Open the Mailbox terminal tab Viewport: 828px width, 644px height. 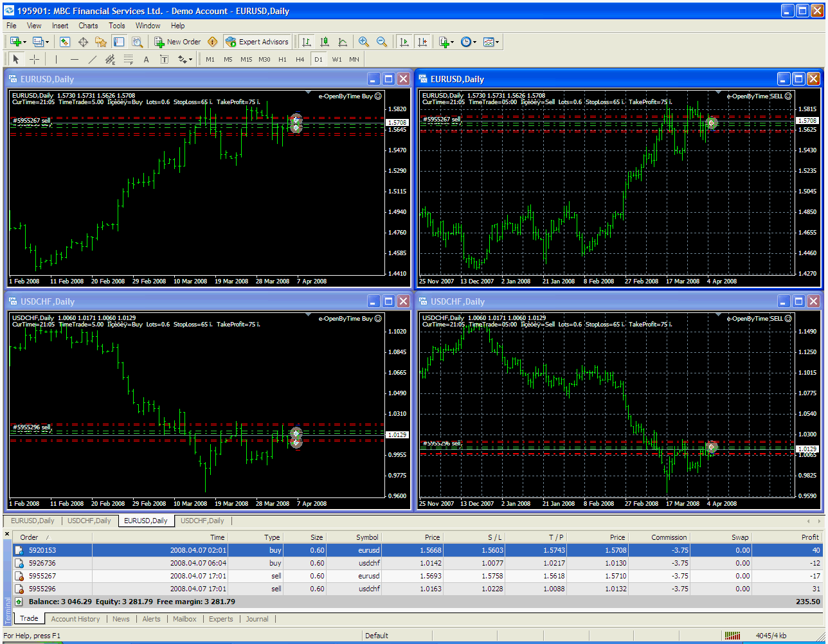184,619
